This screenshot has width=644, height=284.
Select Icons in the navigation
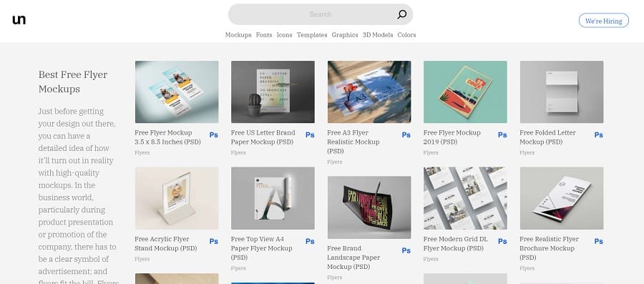285,35
